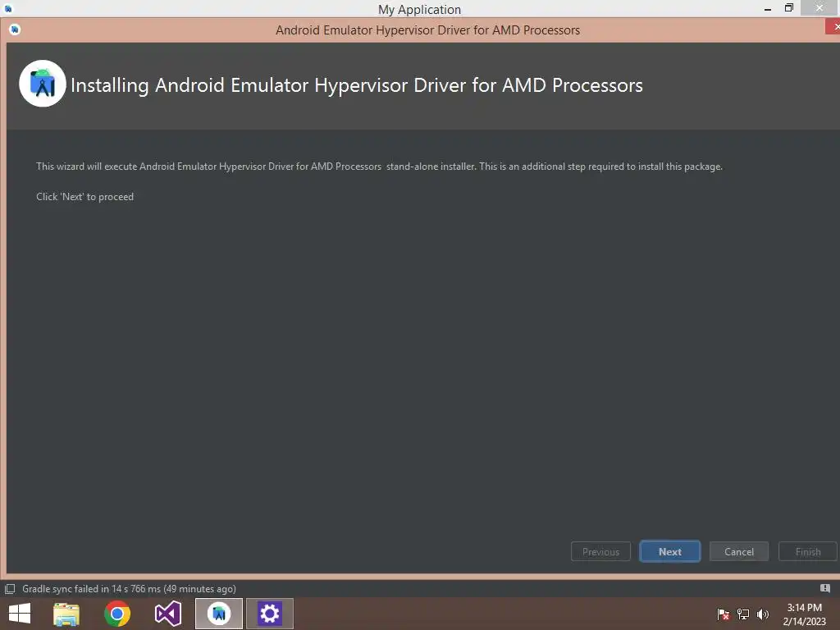Restore down the My Application window
This screenshot has width=840, height=630.
788,8
